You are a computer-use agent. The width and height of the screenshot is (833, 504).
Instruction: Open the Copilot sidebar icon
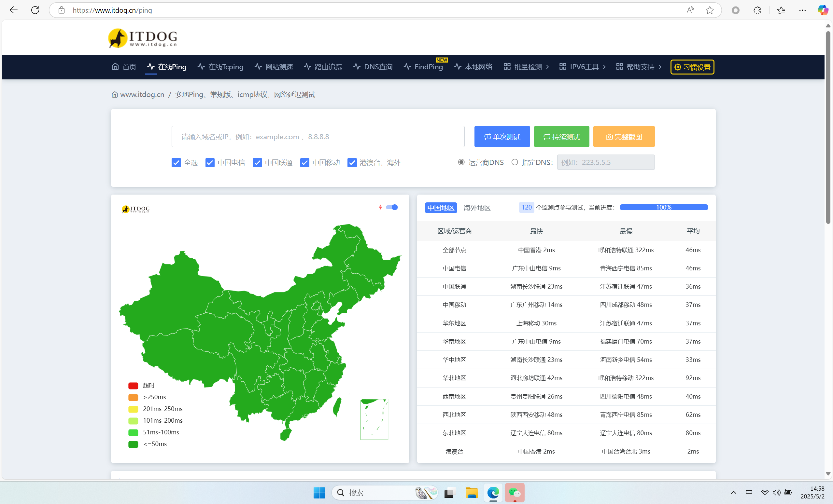tap(823, 10)
